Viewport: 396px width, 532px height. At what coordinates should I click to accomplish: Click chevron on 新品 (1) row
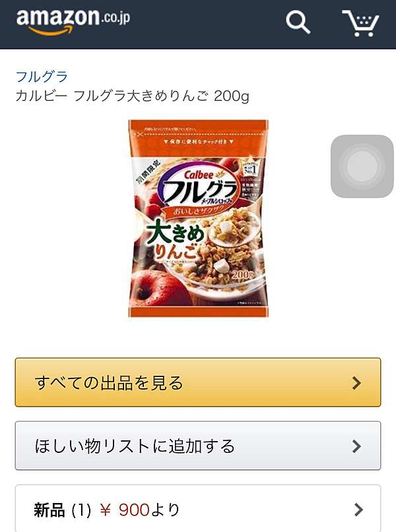click(358, 510)
